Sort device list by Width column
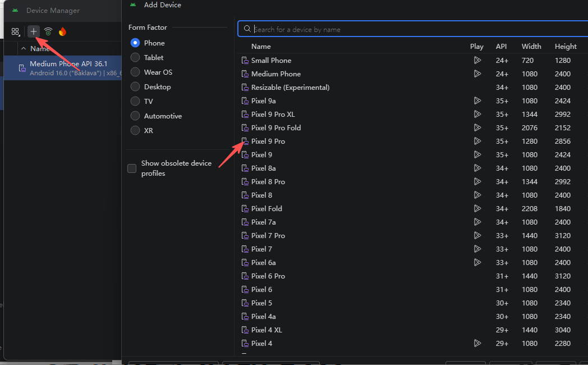Screen dimensions: 588x365 coord(531,46)
